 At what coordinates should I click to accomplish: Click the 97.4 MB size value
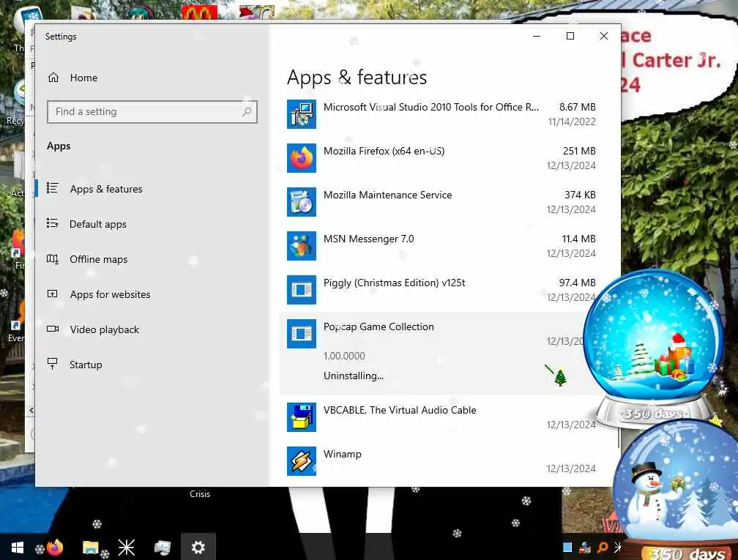coord(577,283)
